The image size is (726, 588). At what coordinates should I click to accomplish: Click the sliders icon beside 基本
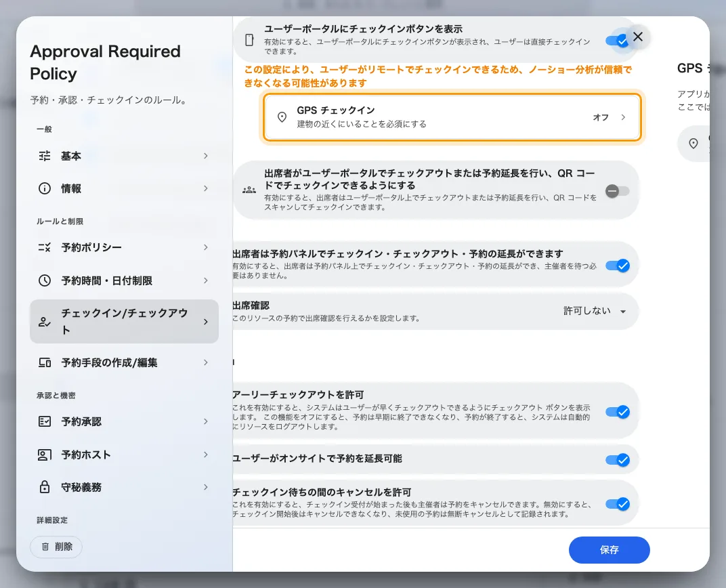coord(45,156)
